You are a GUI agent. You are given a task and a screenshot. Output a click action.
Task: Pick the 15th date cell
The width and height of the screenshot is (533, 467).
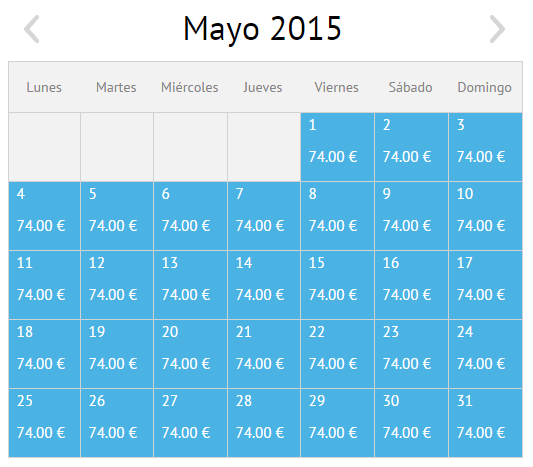338,285
